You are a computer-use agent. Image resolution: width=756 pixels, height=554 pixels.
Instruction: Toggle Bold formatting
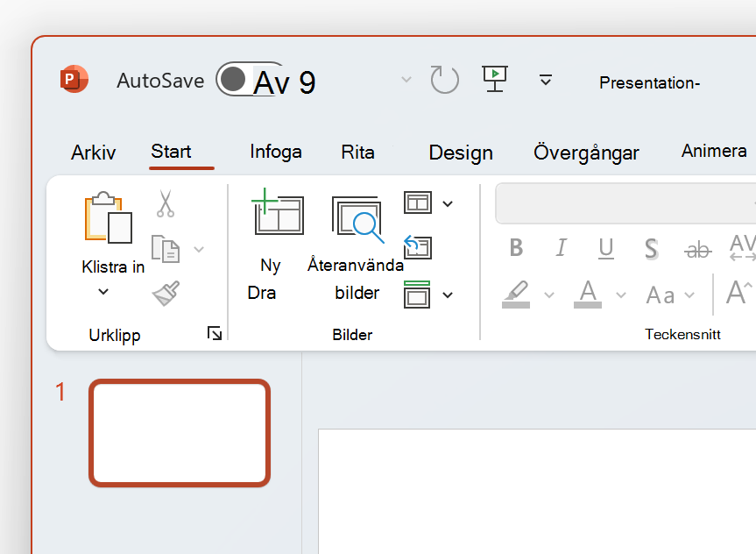[516, 248]
